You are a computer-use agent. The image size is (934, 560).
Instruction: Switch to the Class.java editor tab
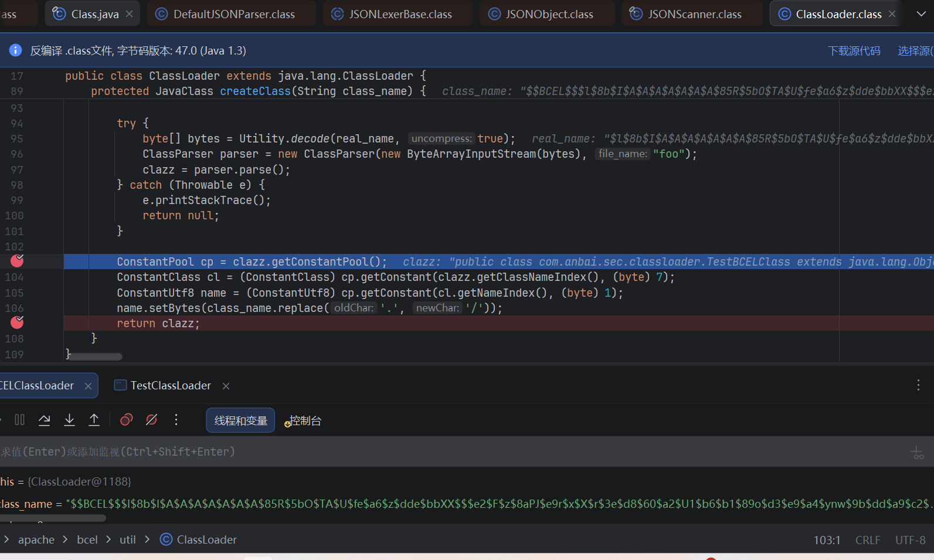[x=92, y=14]
